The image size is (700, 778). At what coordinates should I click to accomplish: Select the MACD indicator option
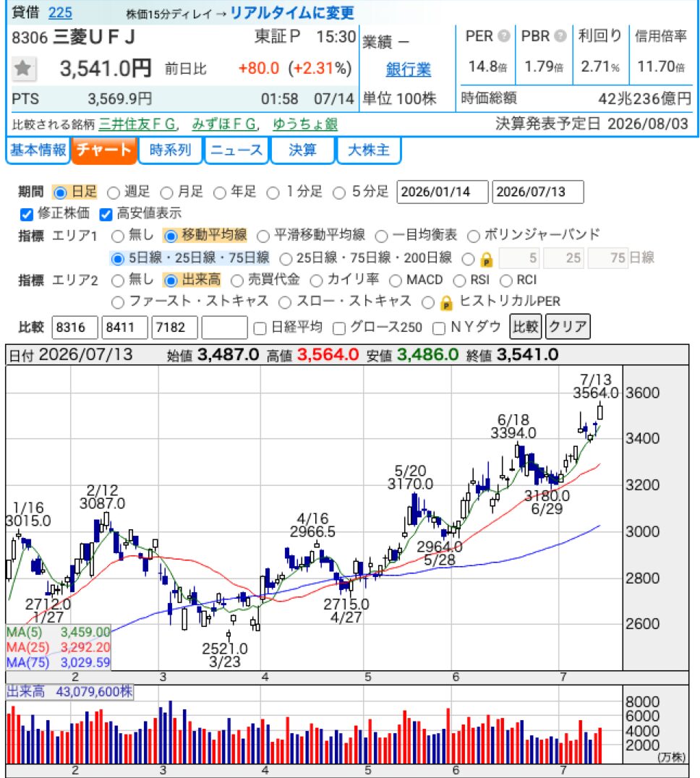point(396,281)
